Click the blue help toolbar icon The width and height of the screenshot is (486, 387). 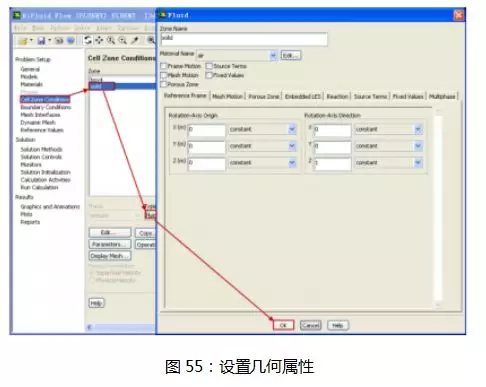point(71,41)
